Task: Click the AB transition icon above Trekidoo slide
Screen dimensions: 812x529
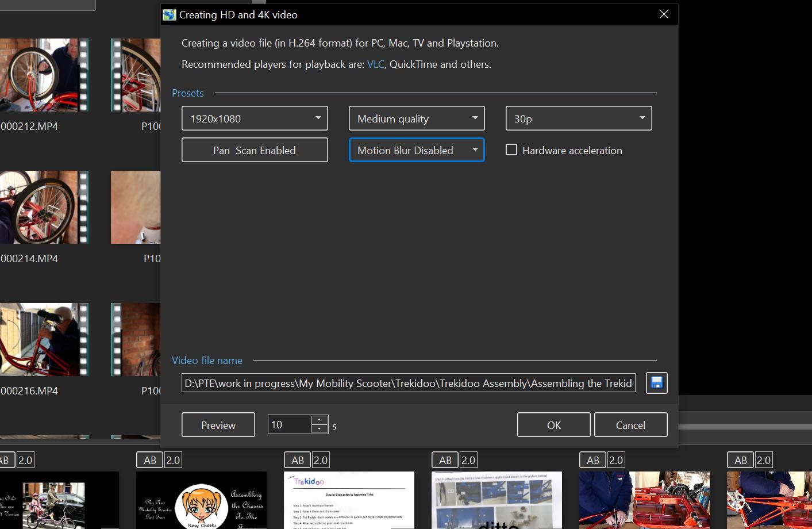Action: click(297, 460)
